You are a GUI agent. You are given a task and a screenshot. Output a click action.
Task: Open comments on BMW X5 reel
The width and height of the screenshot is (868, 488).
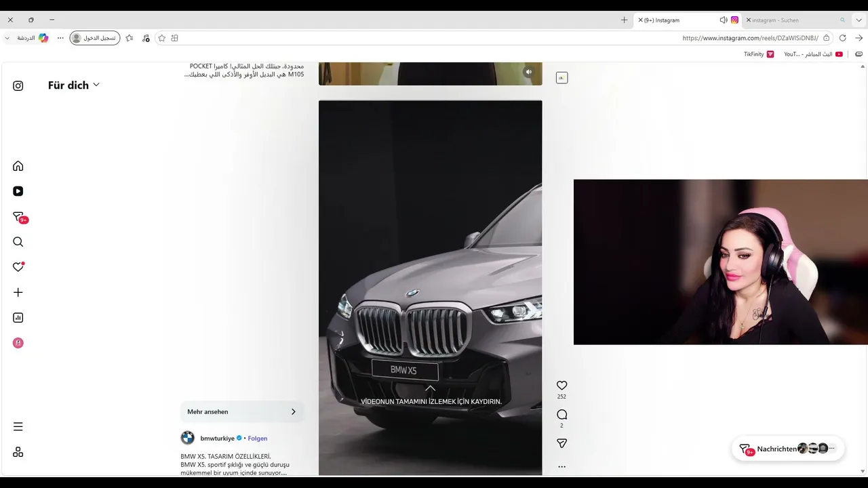561,414
